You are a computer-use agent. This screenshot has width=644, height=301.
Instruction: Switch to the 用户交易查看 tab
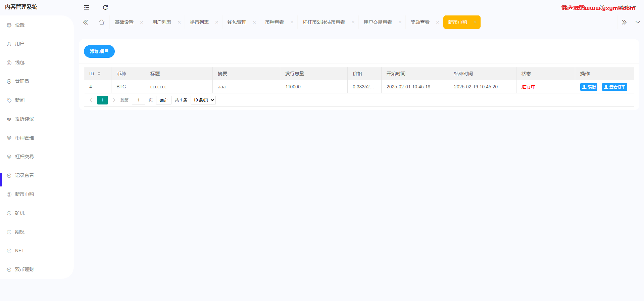pyautogui.click(x=378, y=22)
